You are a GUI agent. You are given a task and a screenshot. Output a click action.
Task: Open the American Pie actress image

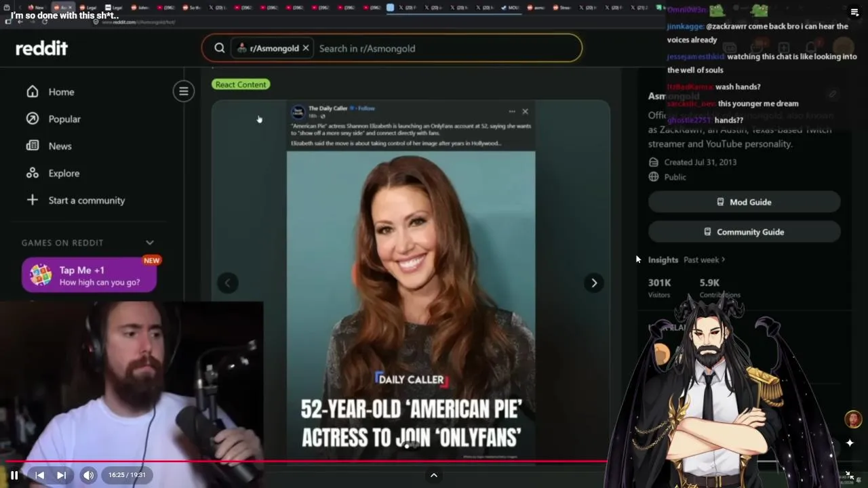pyautogui.click(x=411, y=305)
